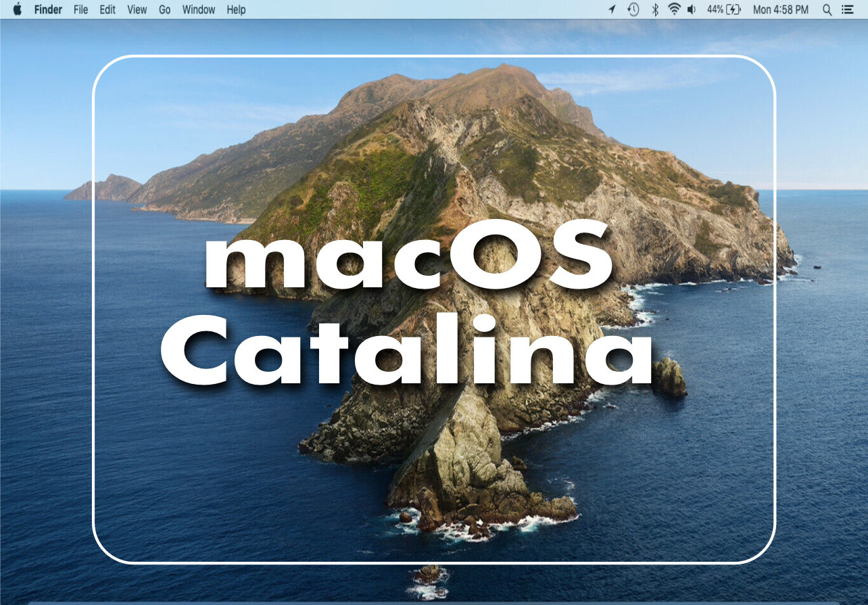
Task: Click the Location Services arrow icon
Action: point(612,9)
